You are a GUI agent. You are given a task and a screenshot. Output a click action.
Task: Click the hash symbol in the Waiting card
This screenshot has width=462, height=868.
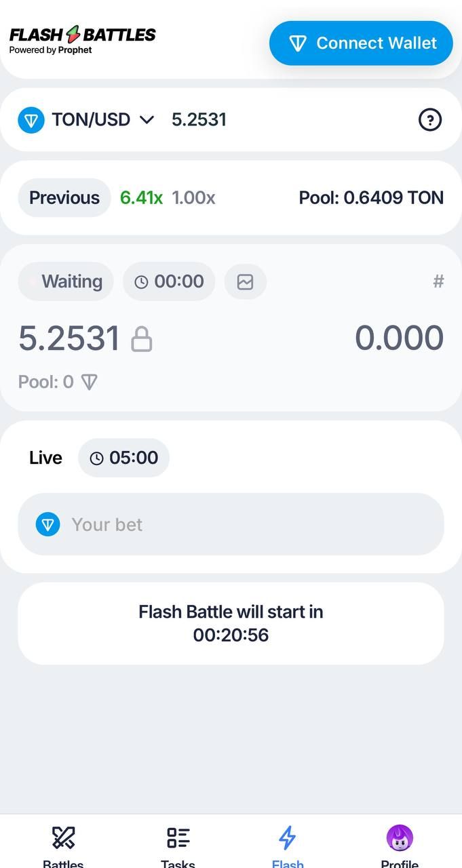pyautogui.click(x=438, y=281)
